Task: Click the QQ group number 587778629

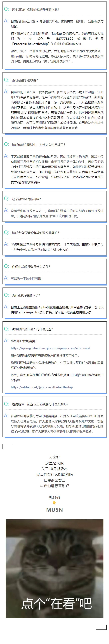Action: click(65, 39)
